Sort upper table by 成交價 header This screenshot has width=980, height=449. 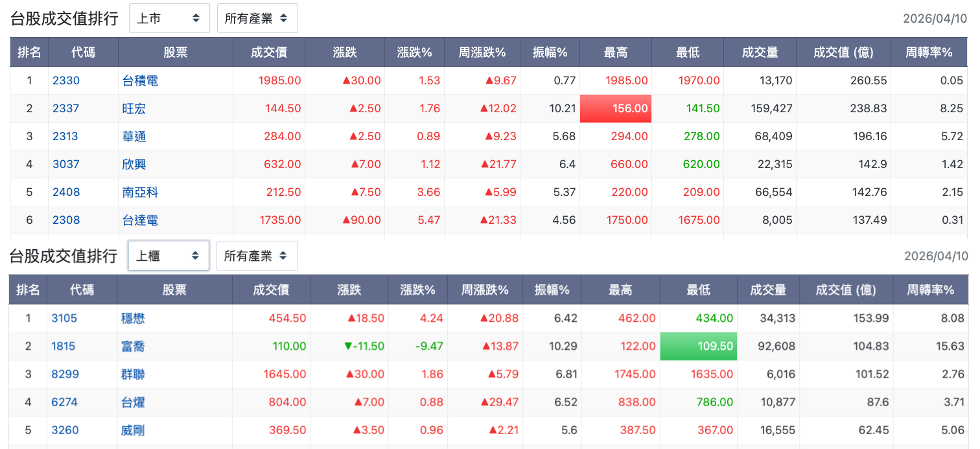(x=269, y=53)
